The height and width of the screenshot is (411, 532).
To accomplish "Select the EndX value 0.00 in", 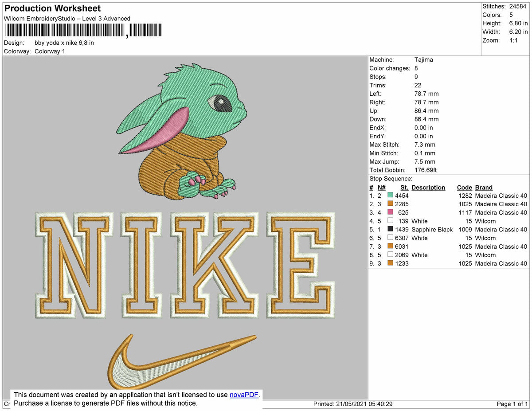I will (x=424, y=128).
